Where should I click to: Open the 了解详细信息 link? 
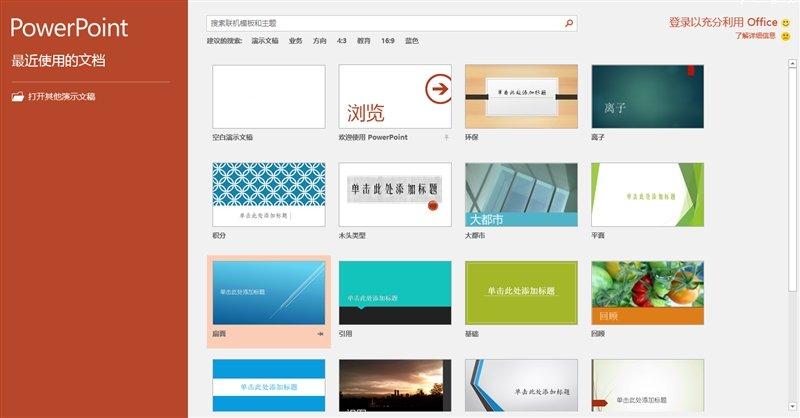click(755, 36)
